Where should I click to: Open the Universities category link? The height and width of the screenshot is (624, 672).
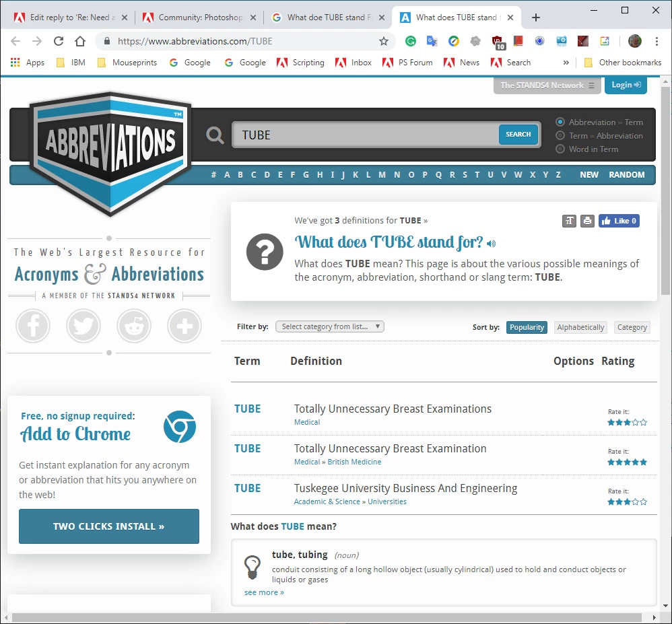[x=387, y=502]
